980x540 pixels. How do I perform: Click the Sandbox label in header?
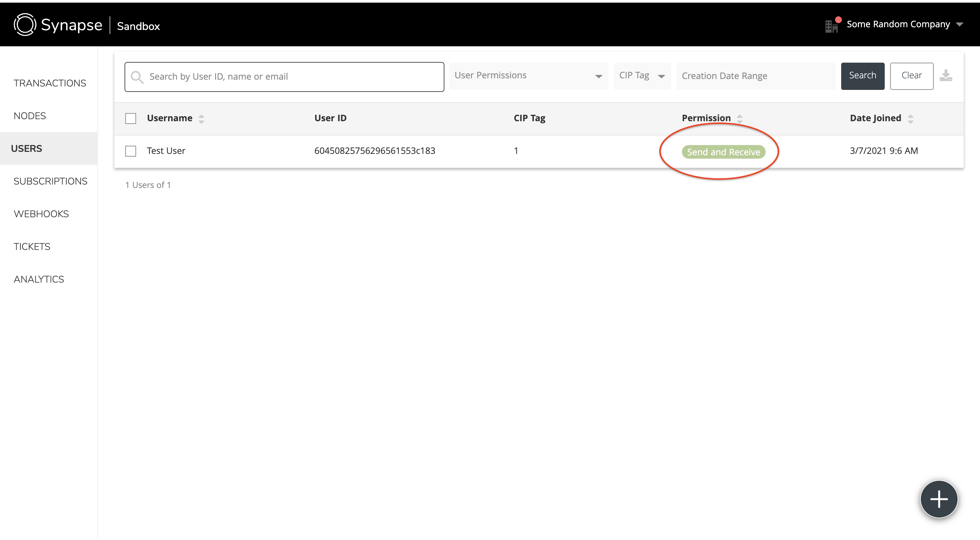(138, 26)
